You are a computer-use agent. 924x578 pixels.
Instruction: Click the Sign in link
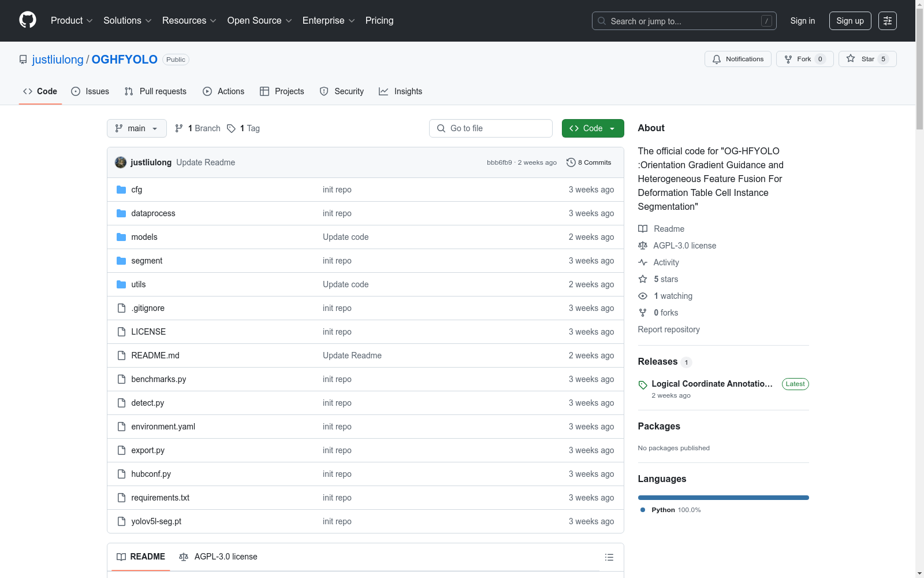[803, 21]
